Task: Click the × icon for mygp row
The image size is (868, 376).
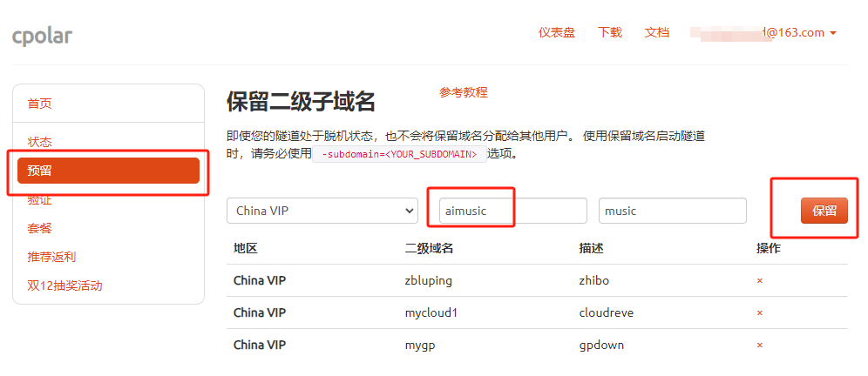Action: (x=760, y=345)
